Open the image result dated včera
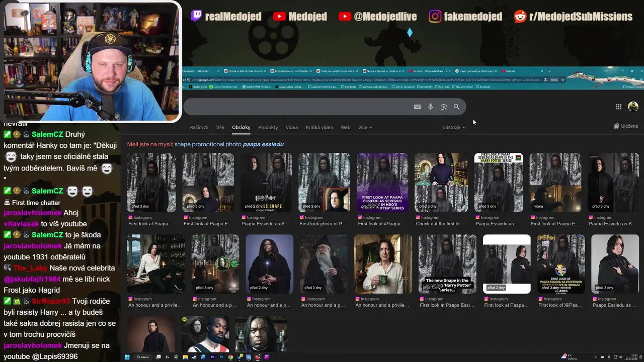 coord(555,183)
